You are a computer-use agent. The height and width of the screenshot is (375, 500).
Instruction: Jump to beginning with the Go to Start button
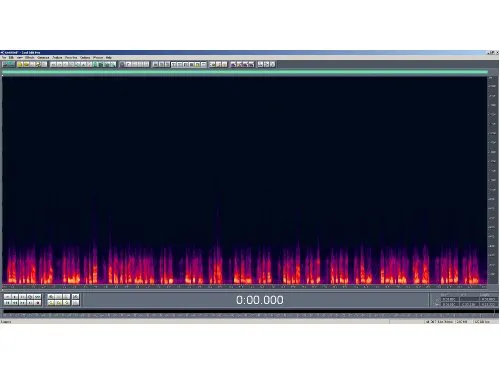pyautogui.click(x=7, y=303)
